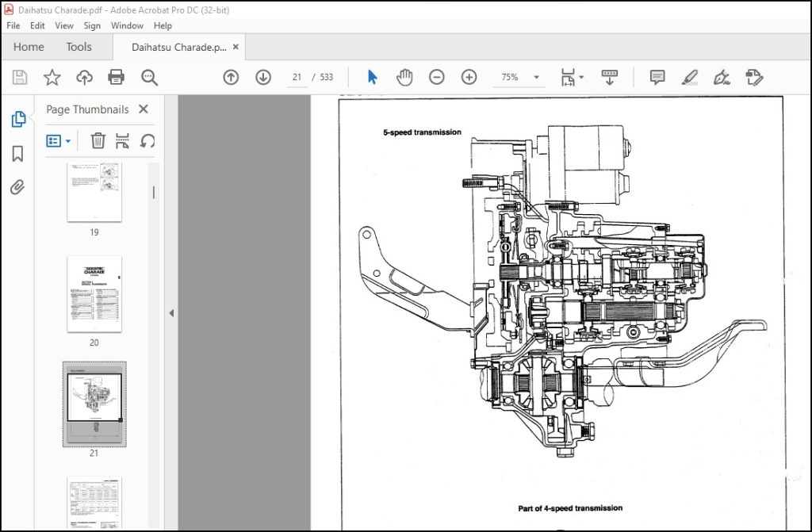Click the Save file icon
Viewport: 812px width, 532px height.
tap(20, 78)
